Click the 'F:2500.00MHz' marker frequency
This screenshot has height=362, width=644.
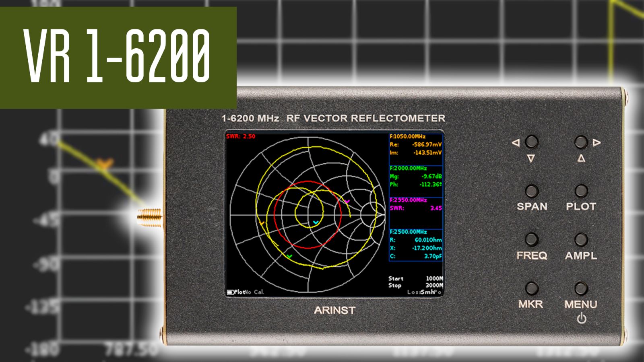pyautogui.click(x=408, y=232)
